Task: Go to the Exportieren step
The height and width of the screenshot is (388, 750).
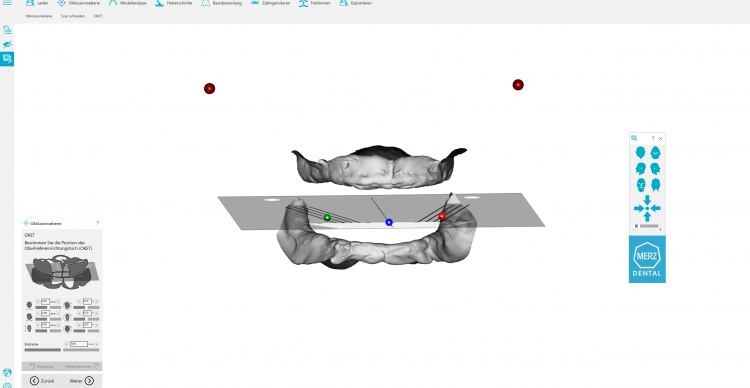Action: [x=355, y=3]
